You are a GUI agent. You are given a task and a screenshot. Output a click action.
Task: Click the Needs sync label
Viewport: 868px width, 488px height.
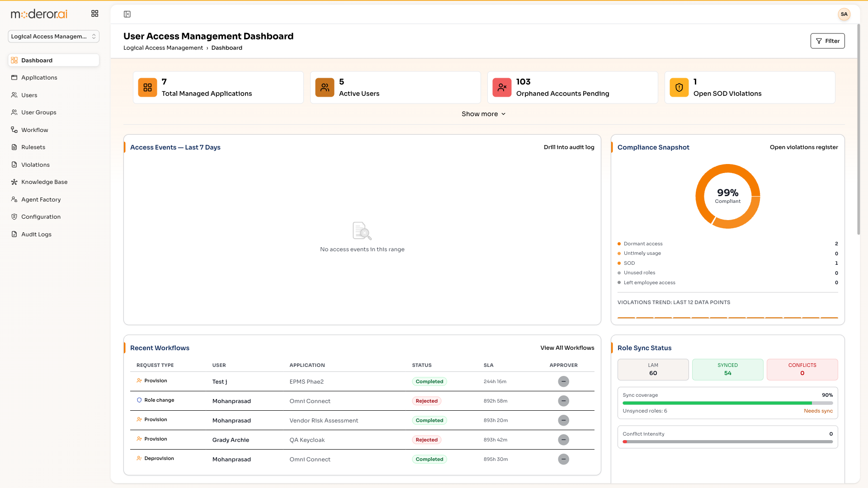[818, 411]
